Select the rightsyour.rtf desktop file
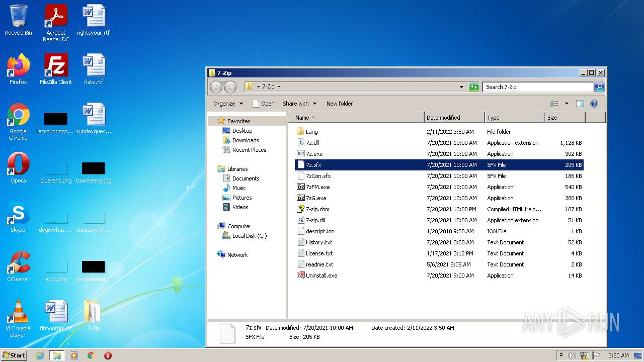The width and height of the screenshot is (644, 362). 94,20
